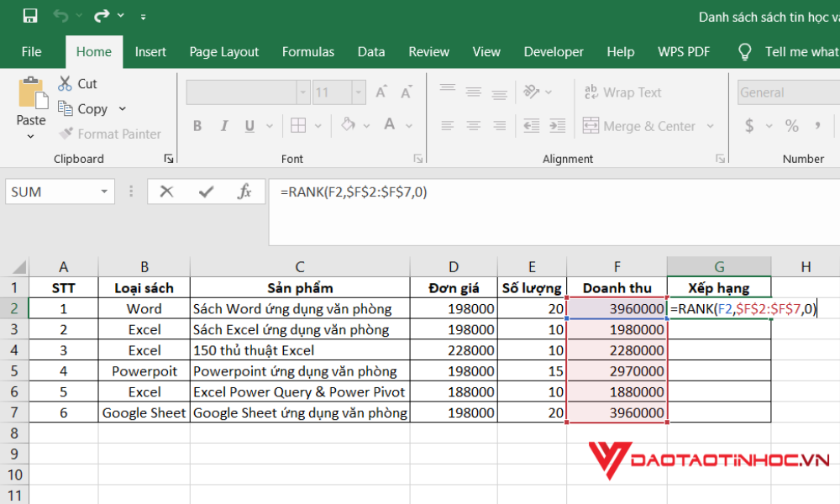Switch to the Developer tab
This screenshot has height=504, width=840.
[x=554, y=52]
